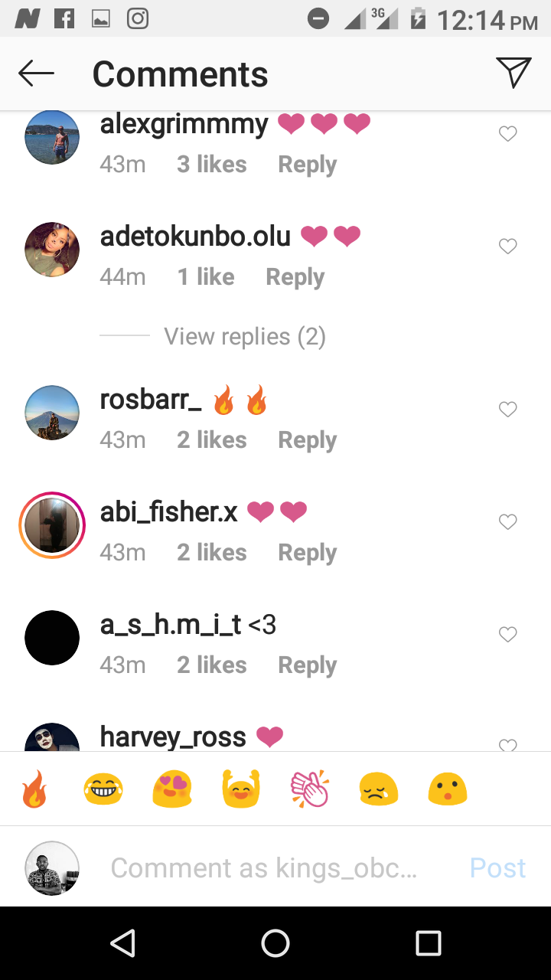551x980 pixels.
Task: Open abi_fisher.x's story profile picture
Action: pos(52,525)
